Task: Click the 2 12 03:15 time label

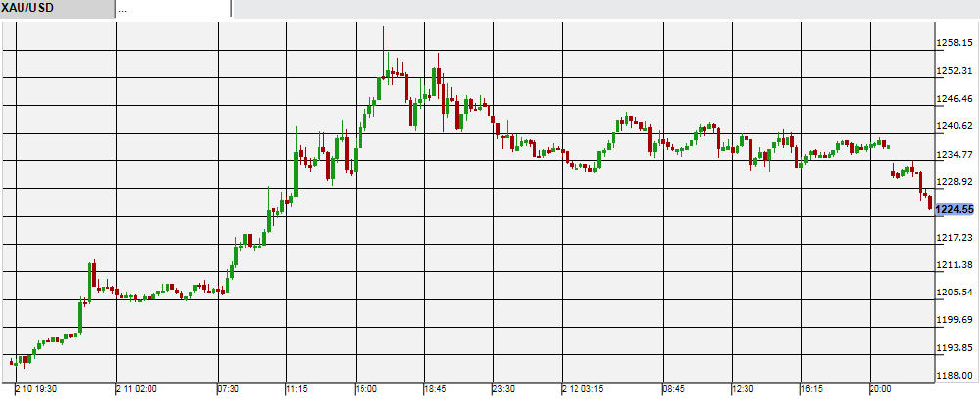Action: [x=586, y=389]
